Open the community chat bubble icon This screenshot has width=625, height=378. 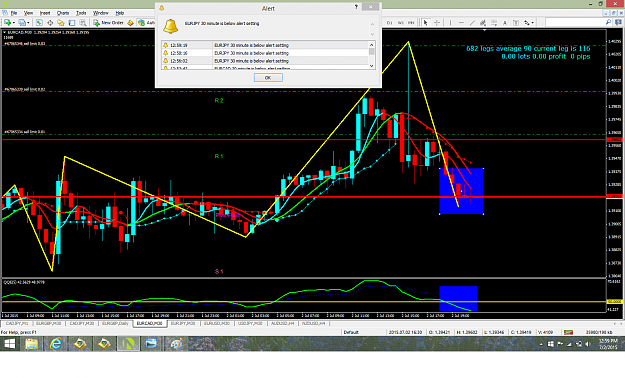pos(618,22)
